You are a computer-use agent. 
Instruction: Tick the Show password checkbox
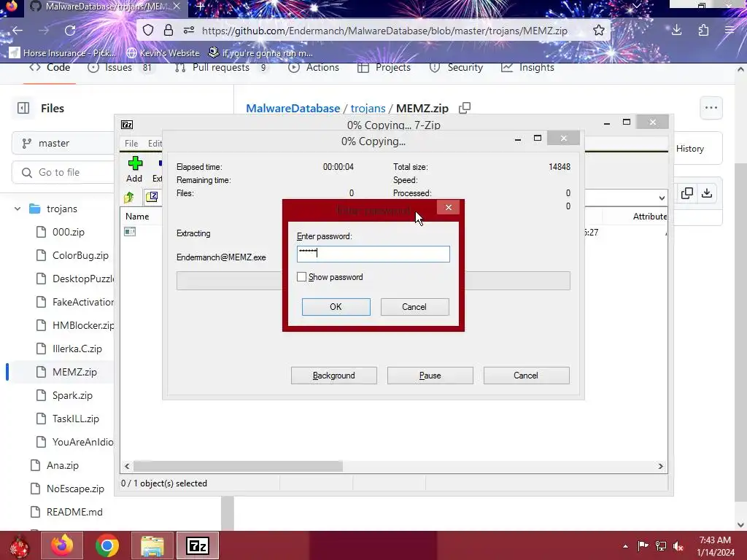click(301, 276)
